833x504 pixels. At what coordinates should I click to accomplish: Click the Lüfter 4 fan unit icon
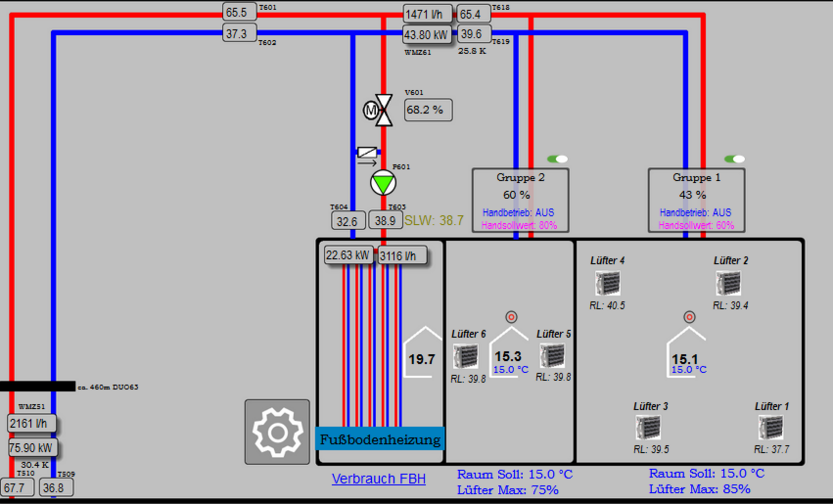coord(607,283)
